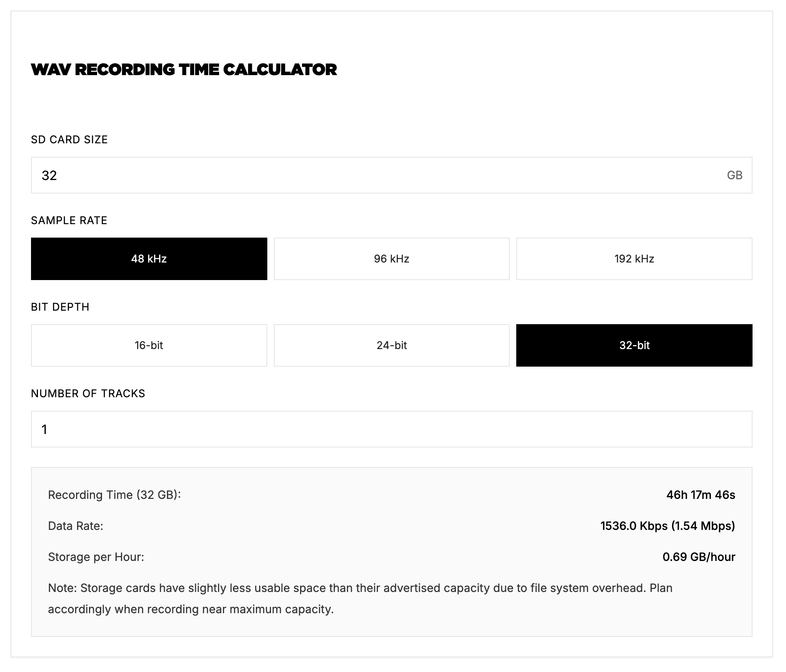The image size is (786, 672).
Task: Pick the 32-bit bit depth button
Action: (x=634, y=345)
